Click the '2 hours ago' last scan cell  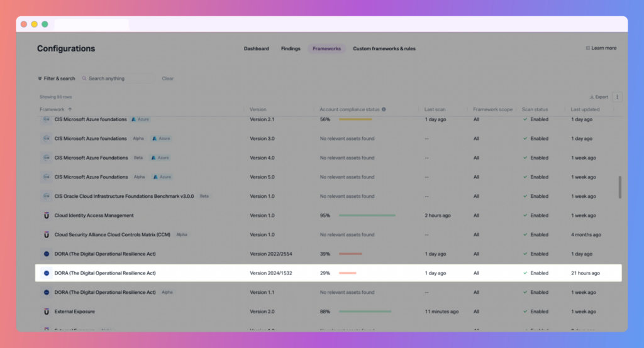pyautogui.click(x=438, y=215)
